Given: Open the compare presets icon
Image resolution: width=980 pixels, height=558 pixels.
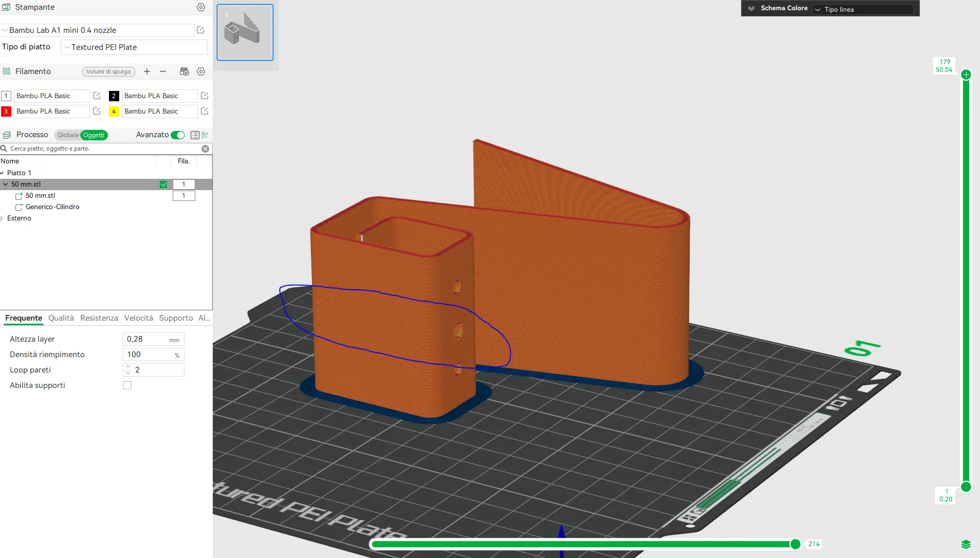Looking at the screenshot, I should tap(205, 135).
